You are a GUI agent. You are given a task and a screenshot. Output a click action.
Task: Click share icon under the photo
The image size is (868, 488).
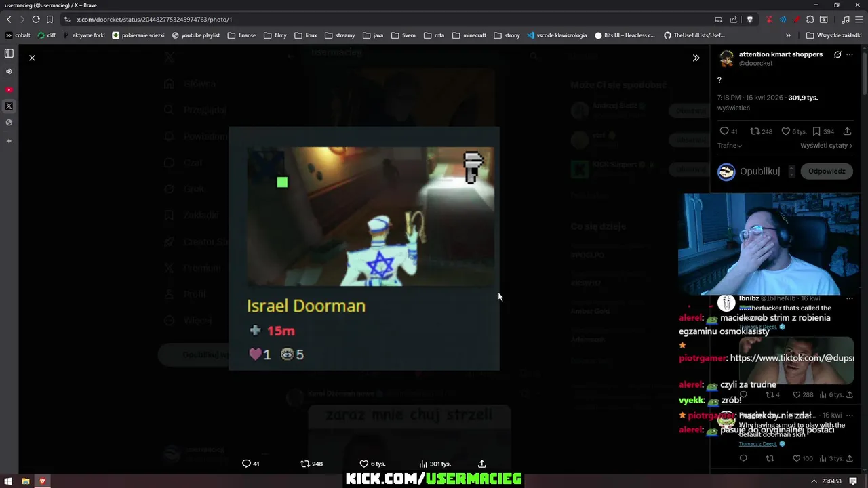pos(482,464)
